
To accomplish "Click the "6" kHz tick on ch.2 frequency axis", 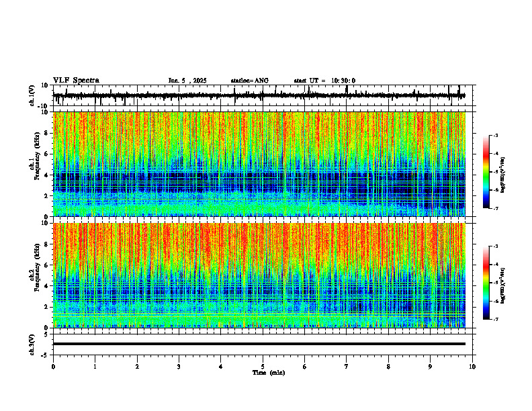I will click(x=47, y=265).
